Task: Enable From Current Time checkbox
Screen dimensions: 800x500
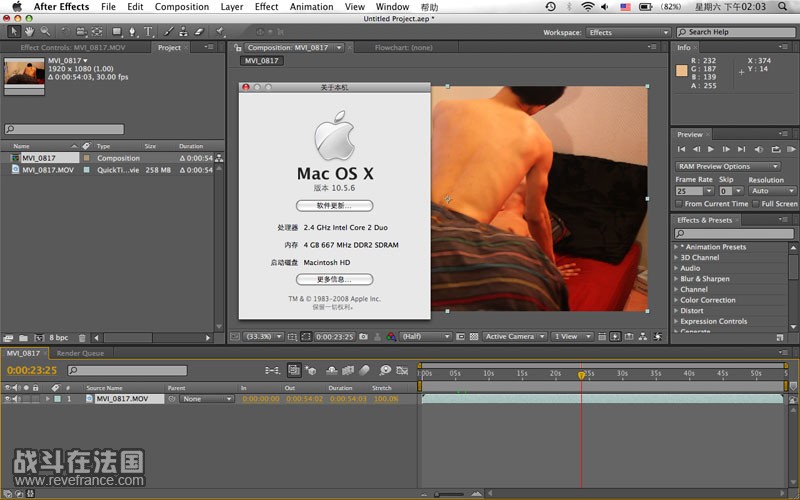Action: (679, 204)
